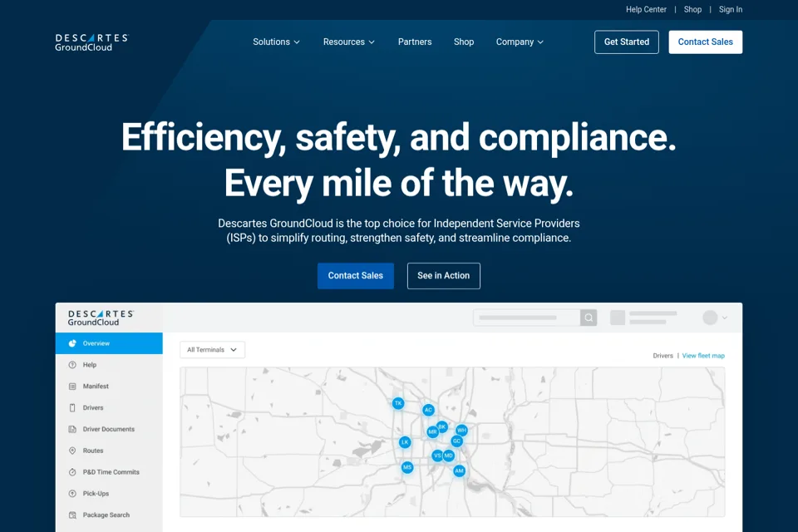The width and height of the screenshot is (798, 532).
Task: Click the MD driver marker on map
Action: click(x=448, y=456)
